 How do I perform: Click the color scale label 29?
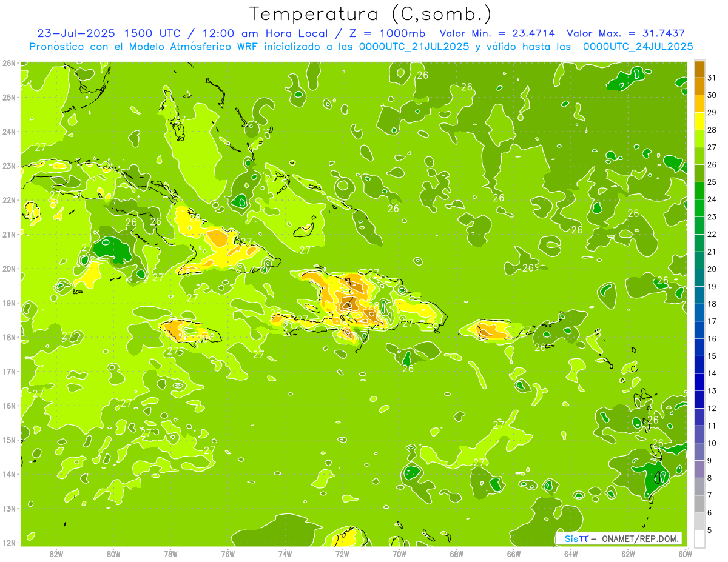point(712,112)
